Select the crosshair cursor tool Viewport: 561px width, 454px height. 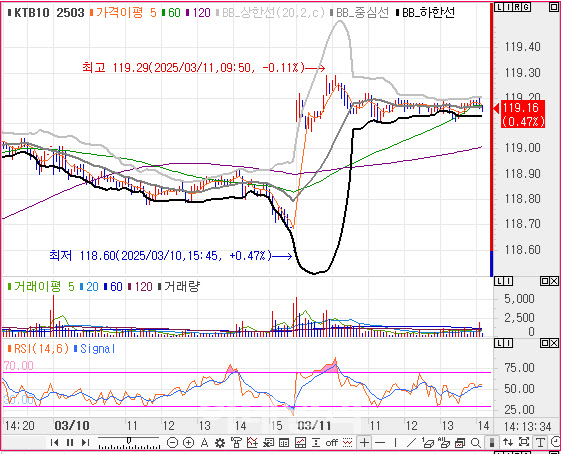click(x=364, y=443)
